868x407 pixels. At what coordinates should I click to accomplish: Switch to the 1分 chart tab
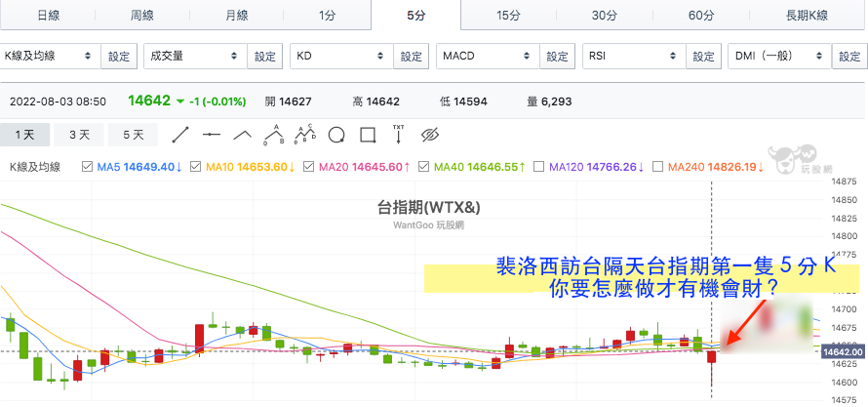pos(327,16)
